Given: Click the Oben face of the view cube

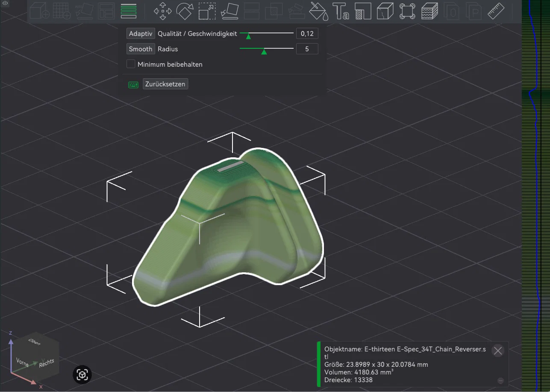Looking at the screenshot, I should pos(34,341).
